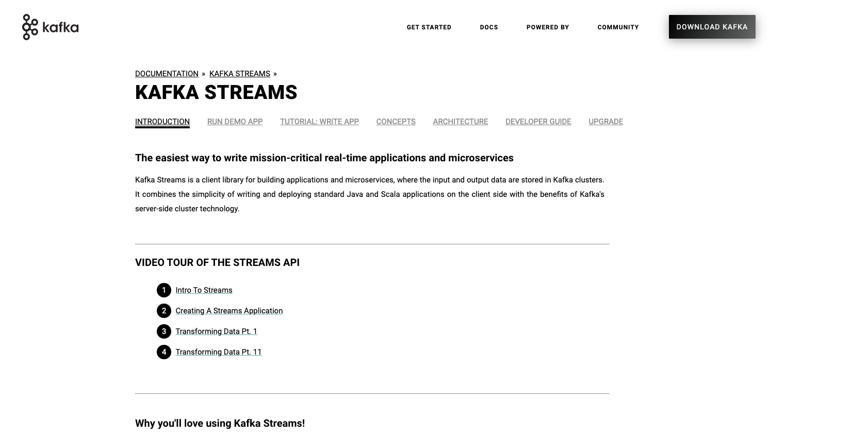Open the Powered By page
The width and height of the screenshot is (868, 435).
(x=547, y=27)
